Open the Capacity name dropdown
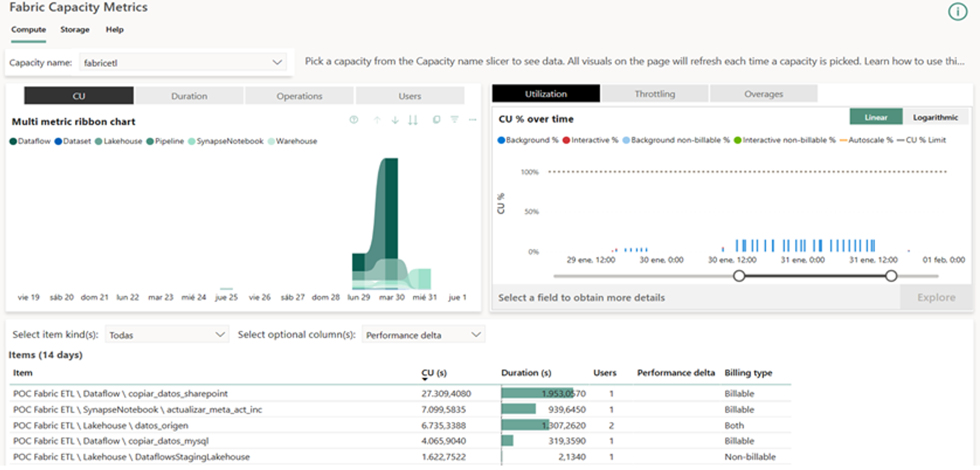Image resolution: width=980 pixels, height=470 pixels. [277, 62]
